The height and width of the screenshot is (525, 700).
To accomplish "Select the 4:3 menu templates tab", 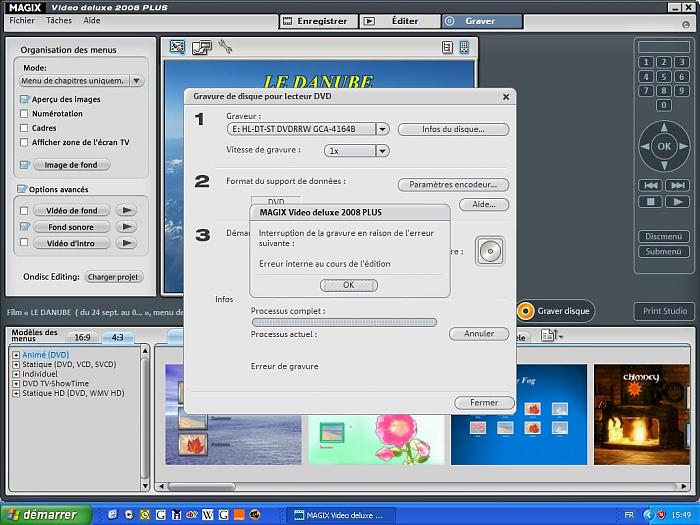I will [x=117, y=338].
